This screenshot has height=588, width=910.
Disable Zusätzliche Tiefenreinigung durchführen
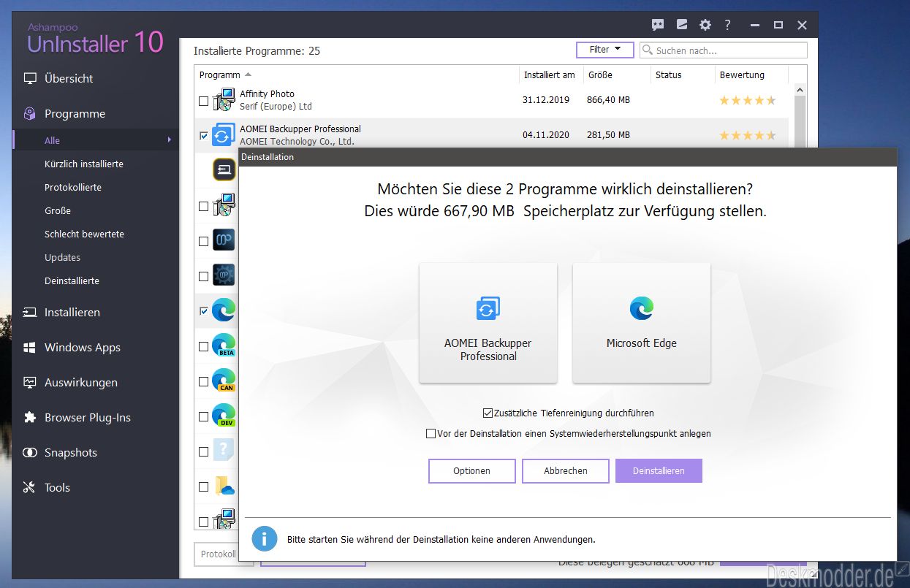pyautogui.click(x=488, y=413)
